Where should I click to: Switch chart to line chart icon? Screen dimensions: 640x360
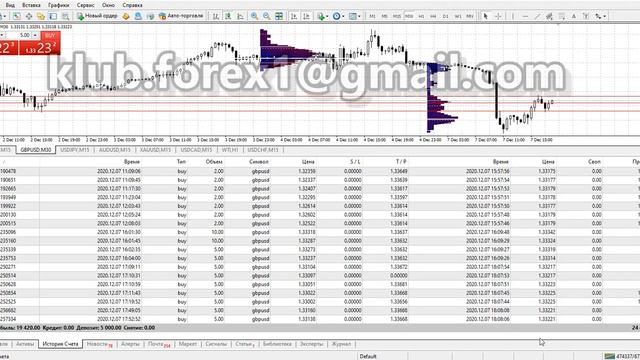pos(240,16)
